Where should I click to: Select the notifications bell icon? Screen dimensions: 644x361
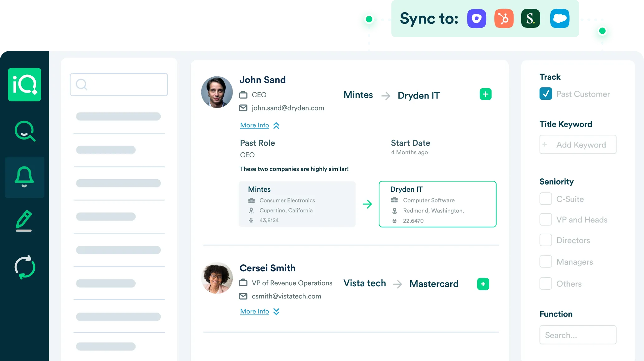(24, 177)
